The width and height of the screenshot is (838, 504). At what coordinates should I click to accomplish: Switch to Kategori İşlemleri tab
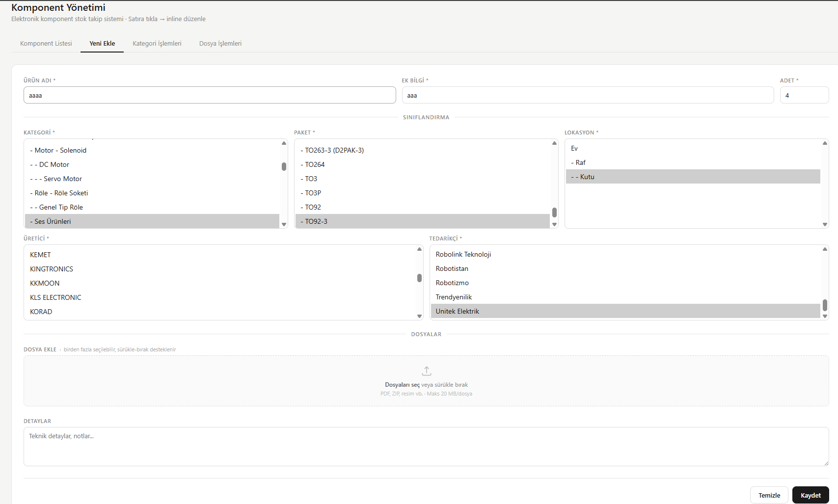click(x=157, y=44)
